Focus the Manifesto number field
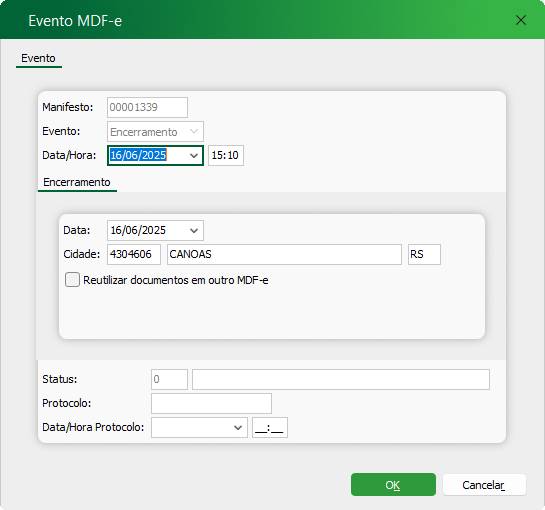The image size is (545, 510). (147, 107)
